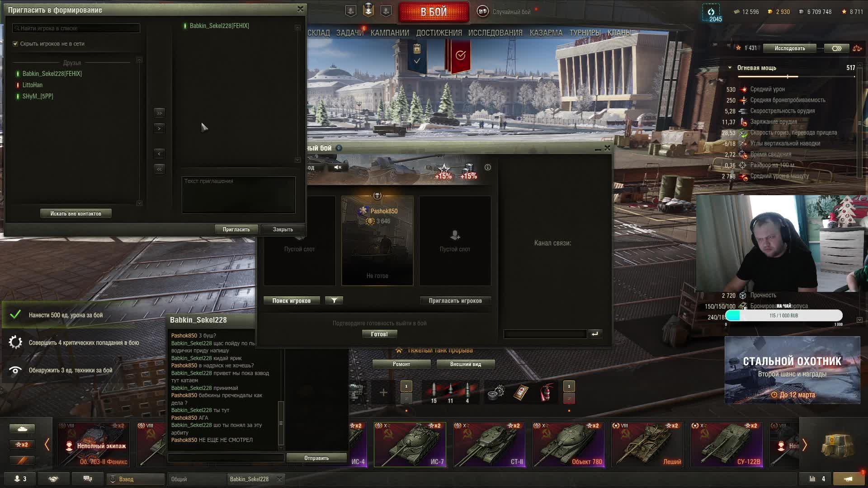The width and height of the screenshot is (868, 488).
Task: Click the platoon bonus info icon
Action: click(487, 167)
